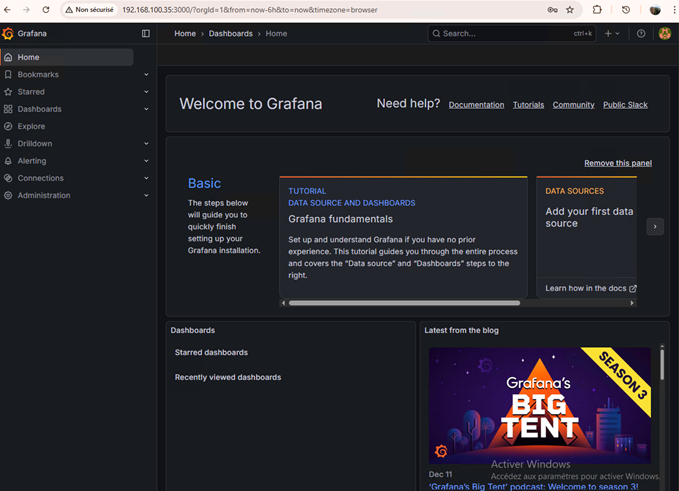Click Remove this panel link
The width and height of the screenshot is (679, 491).
617,163
